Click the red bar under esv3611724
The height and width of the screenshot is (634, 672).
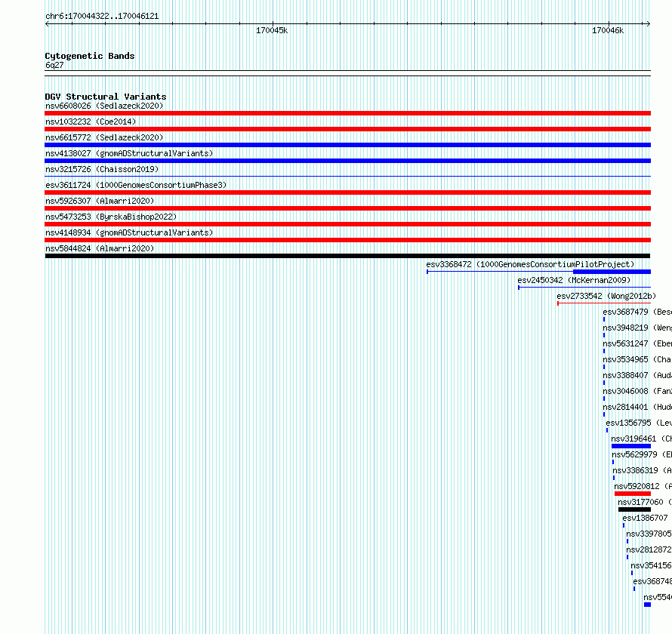[347, 192]
